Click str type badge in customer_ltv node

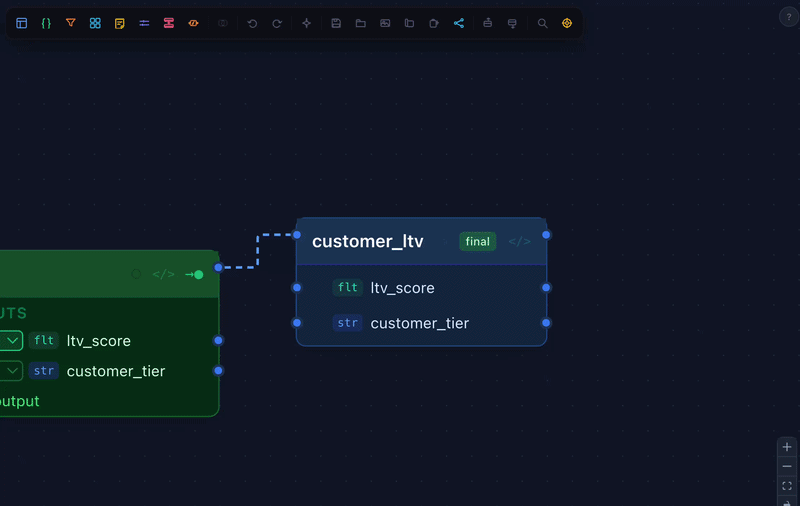click(347, 323)
